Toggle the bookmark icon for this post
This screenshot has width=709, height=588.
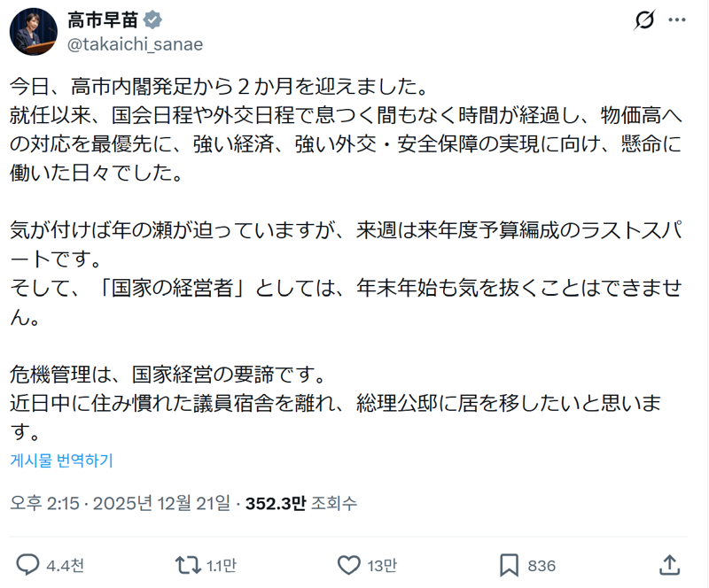(508, 565)
